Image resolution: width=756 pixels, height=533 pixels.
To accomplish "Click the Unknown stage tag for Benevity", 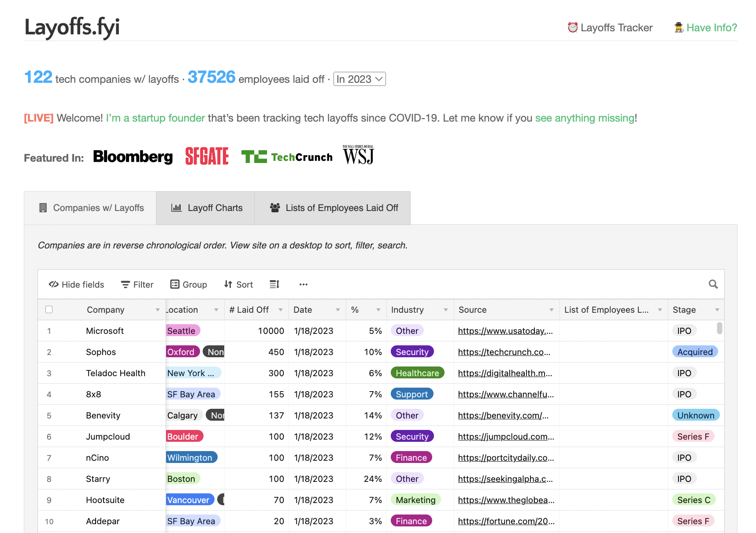I will (x=696, y=415).
